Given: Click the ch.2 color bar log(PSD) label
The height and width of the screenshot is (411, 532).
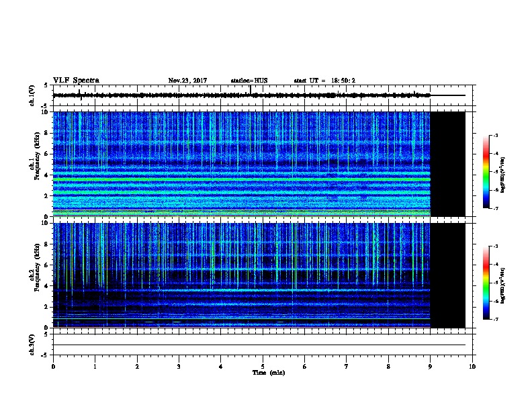Looking at the screenshot, I should [x=502, y=286].
